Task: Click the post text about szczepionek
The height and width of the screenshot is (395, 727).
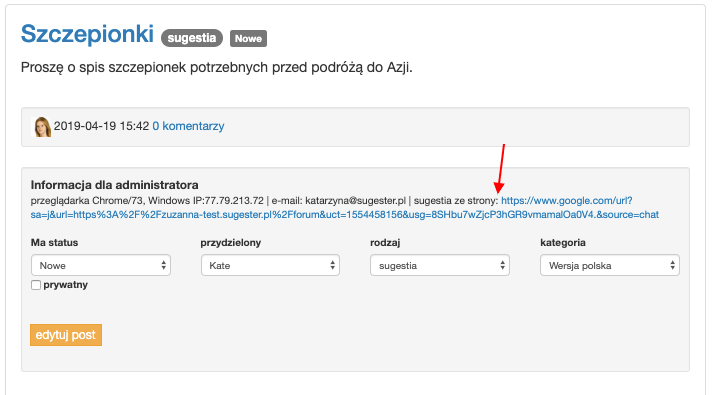Action: click(217, 68)
